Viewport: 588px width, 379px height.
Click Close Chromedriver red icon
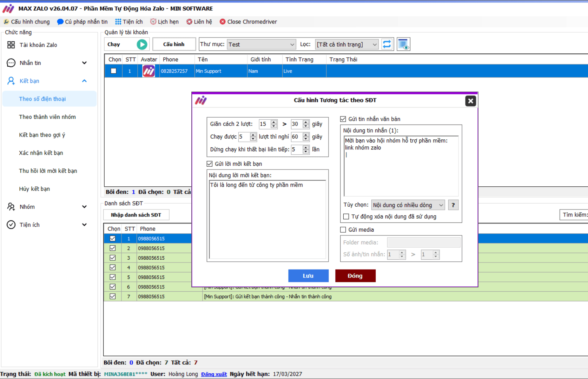coord(223,22)
